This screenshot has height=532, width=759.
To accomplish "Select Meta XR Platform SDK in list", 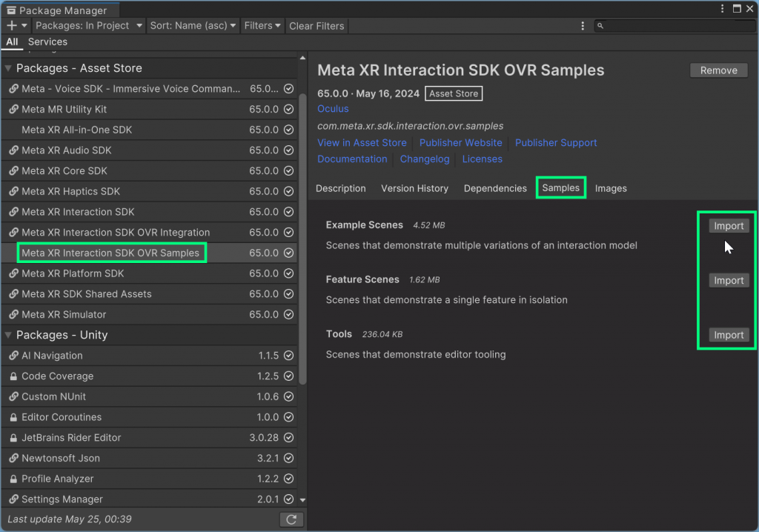I will coord(73,273).
